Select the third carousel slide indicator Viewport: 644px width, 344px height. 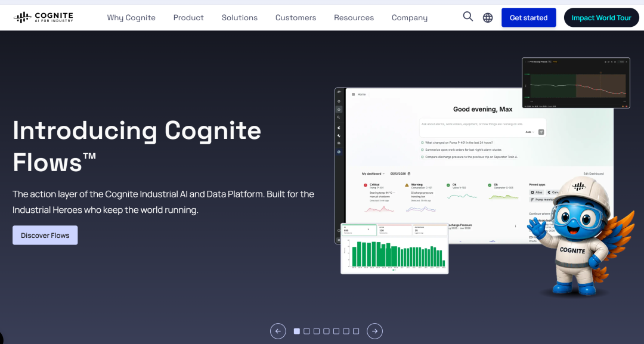[x=316, y=331]
